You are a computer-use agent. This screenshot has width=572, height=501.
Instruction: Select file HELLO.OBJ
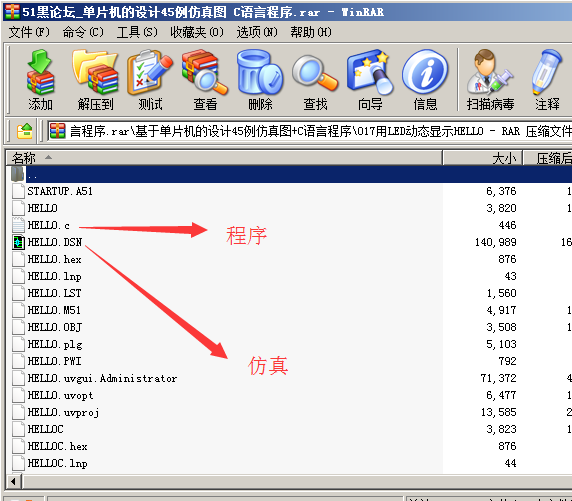55,327
